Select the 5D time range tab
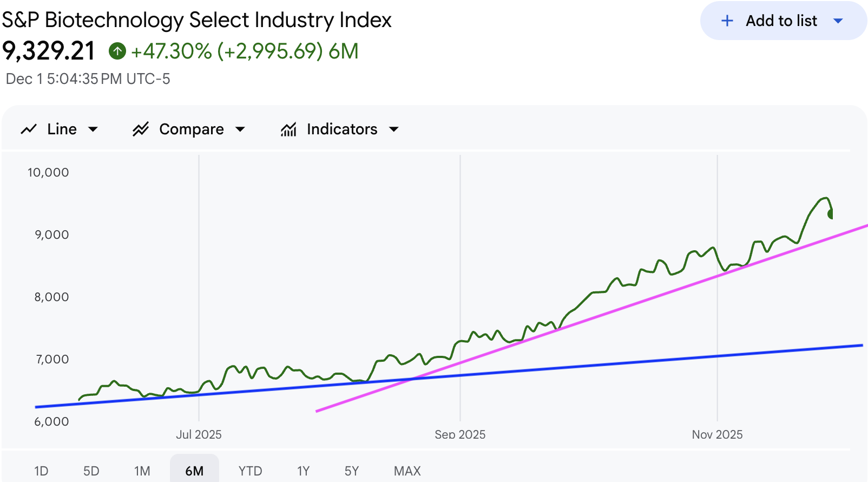This screenshot has width=868, height=482. [x=91, y=471]
